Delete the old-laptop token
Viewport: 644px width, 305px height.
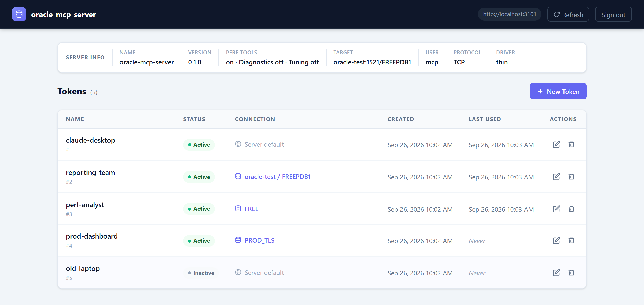click(571, 273)
